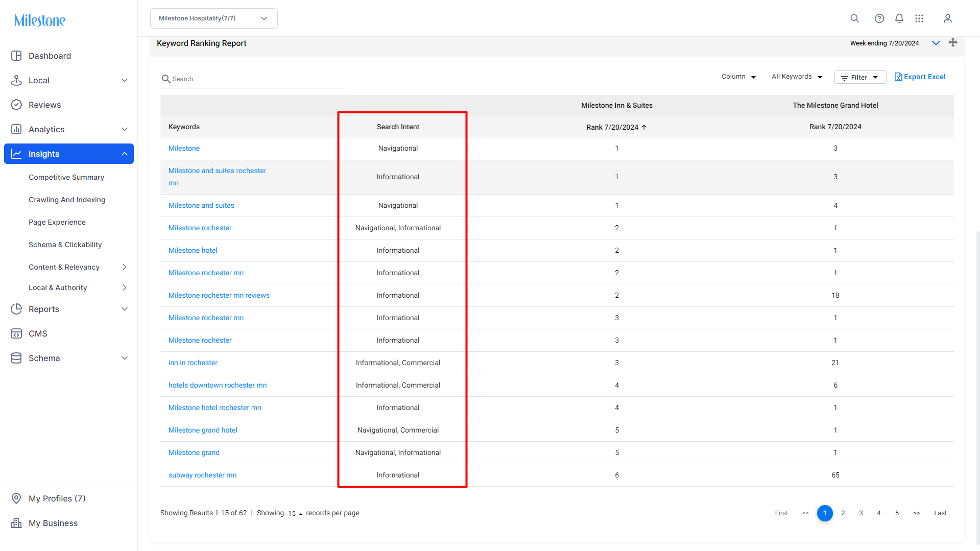Open the Column dropdown
Screen dimensions: 980x551
[x=738, y=77]
